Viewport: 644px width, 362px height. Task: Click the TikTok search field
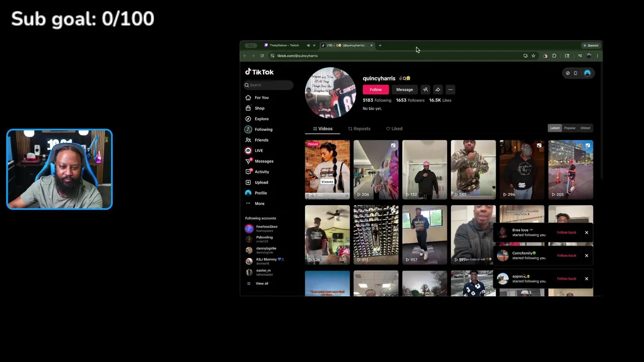tap(269, 85)
